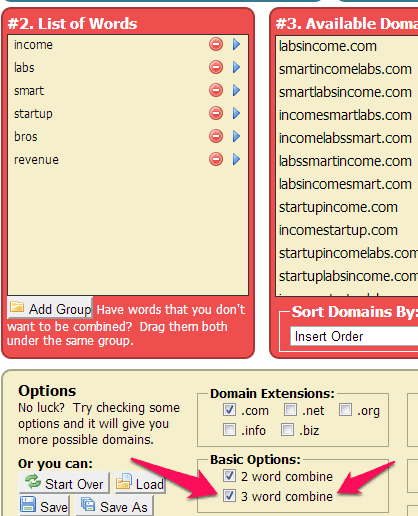Enable the .biz domain extension
Screen dimensions: 418x516
coord(287,430)
